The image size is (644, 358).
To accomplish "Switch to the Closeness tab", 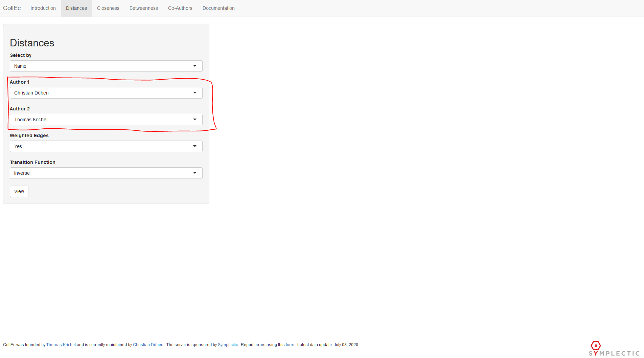I will point(108,8).
